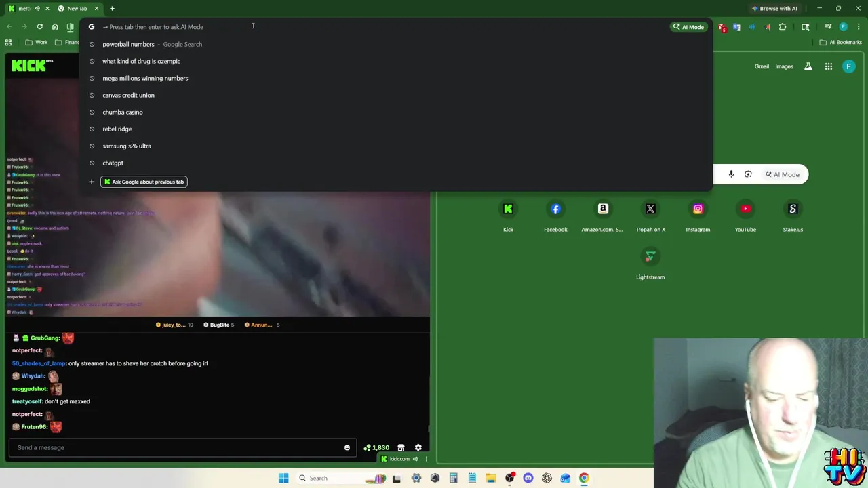The height and width of the screenshot is (488, 868).
Task: Open the Chrome three-dot menu
Action: (859, 27)
